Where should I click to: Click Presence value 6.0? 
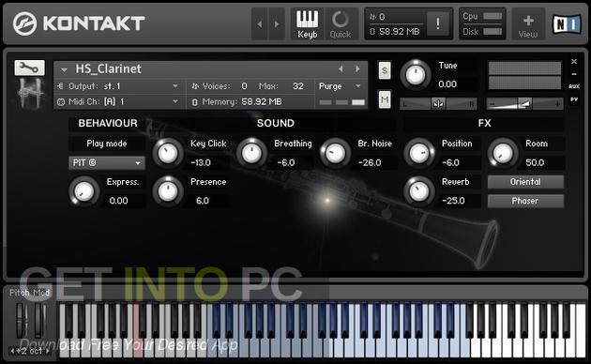pos(203,201)
